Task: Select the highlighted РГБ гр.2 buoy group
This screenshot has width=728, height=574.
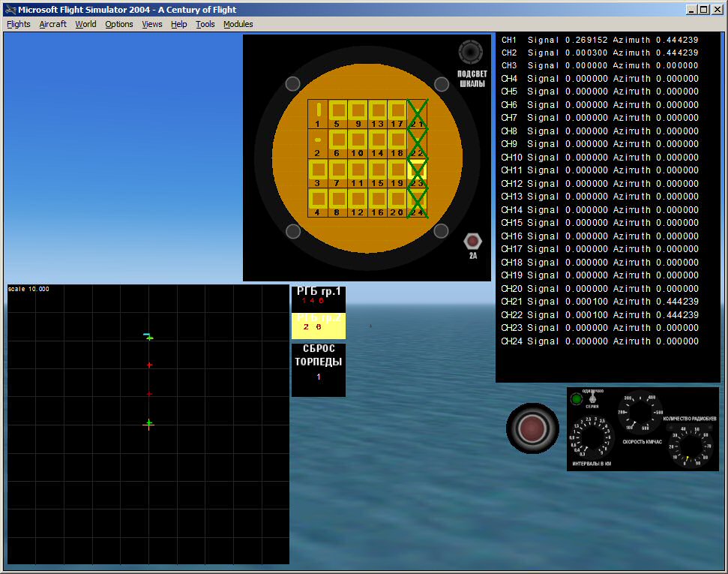Action: pos(319,326)
